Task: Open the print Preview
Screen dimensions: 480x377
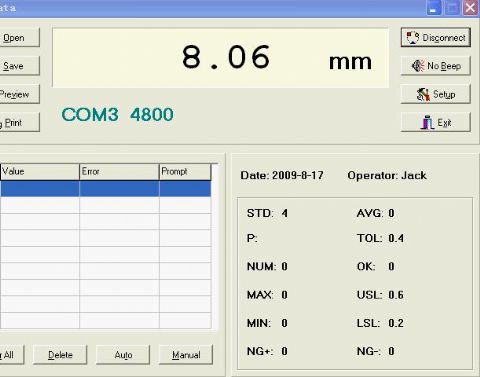Action: point(19,94)
